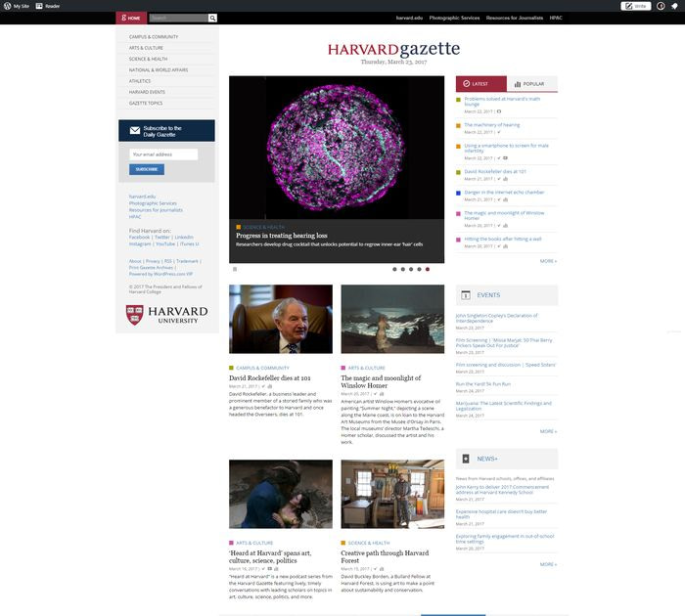Open 'Hitting the books after hitting a wall'
Image resolution: width=685 pixels, height=616 pixels.
click(503, 240)
